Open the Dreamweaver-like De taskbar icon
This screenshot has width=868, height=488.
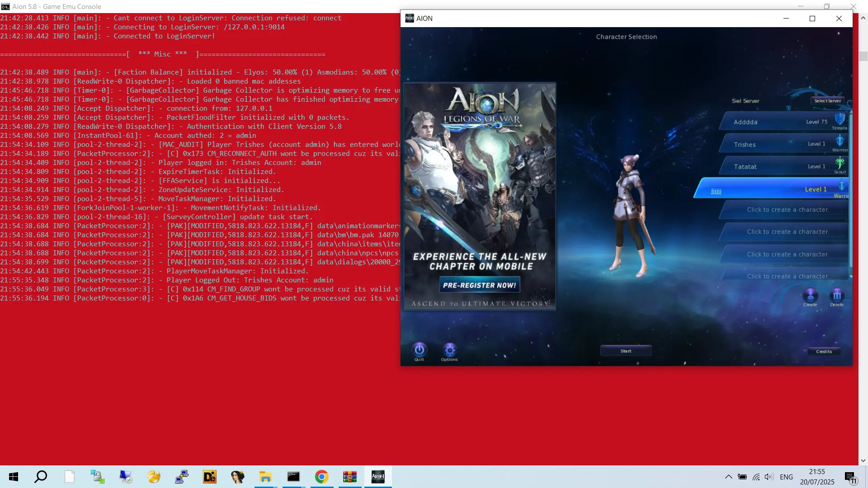click(209, 477)
